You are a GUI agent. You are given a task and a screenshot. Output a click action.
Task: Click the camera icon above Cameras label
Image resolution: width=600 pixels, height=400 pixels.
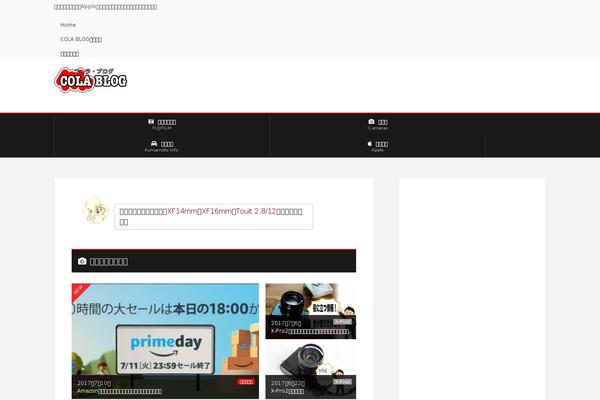click(x=371, y=121)
